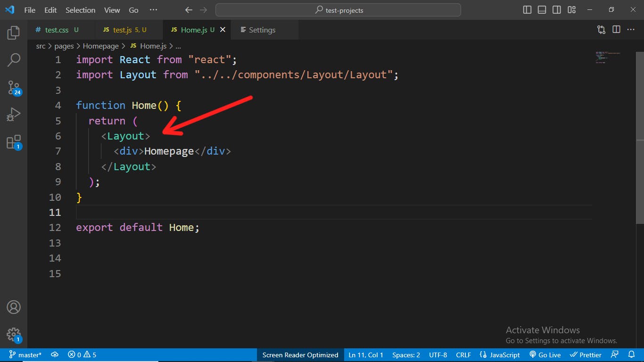644x362 pixels.
Task: Open Changes compare icon in editor toolbar
Action: [x=601, y=30]
